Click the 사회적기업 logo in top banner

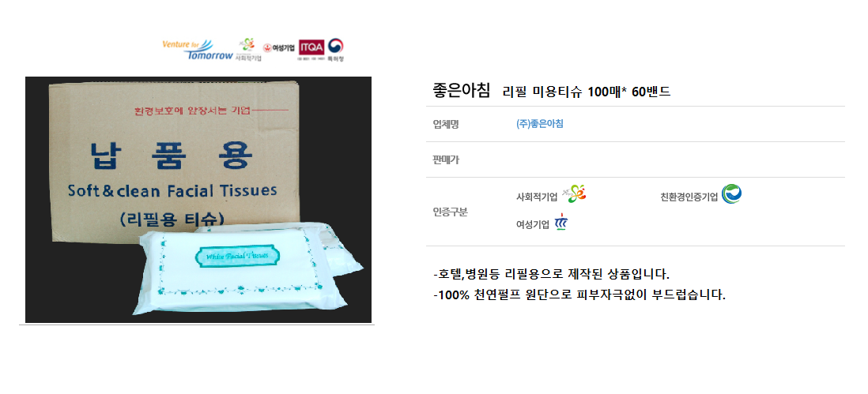click(248, 49)
